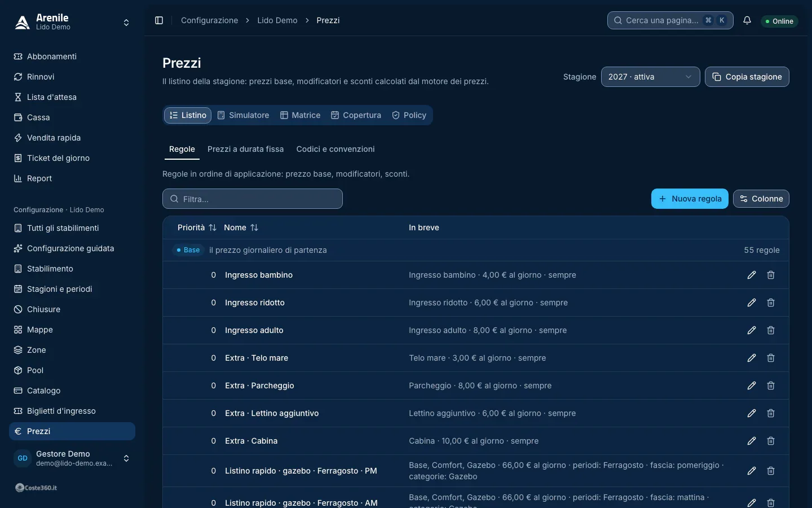Delete the Extra · Lettino aggiuntivo rule
The image size is (812, 508).
pyautogui.click(x=771, y=413)
